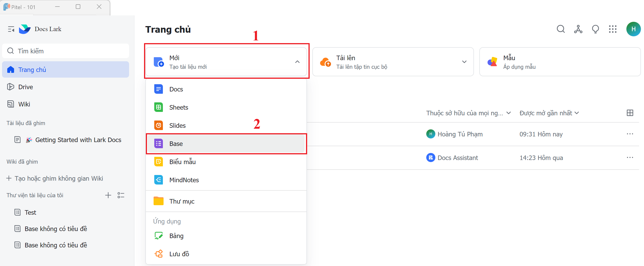Open the Được mở gần nhất sort dropdown

pyautogui.click(x=549, y=113)
